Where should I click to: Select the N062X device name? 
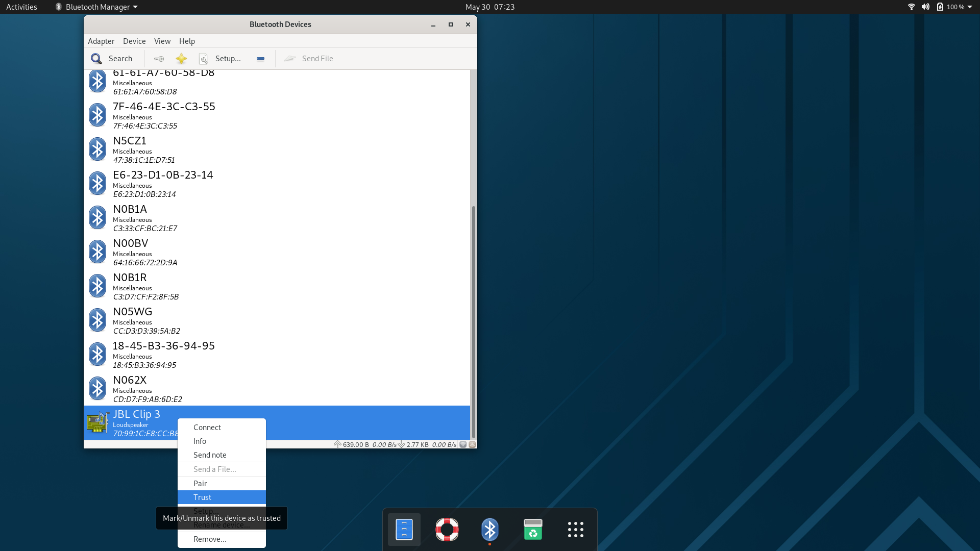(x=130, y=380)
